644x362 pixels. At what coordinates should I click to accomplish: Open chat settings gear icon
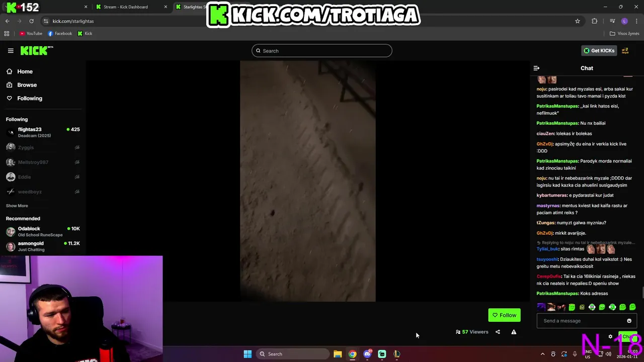coord(610,337)
